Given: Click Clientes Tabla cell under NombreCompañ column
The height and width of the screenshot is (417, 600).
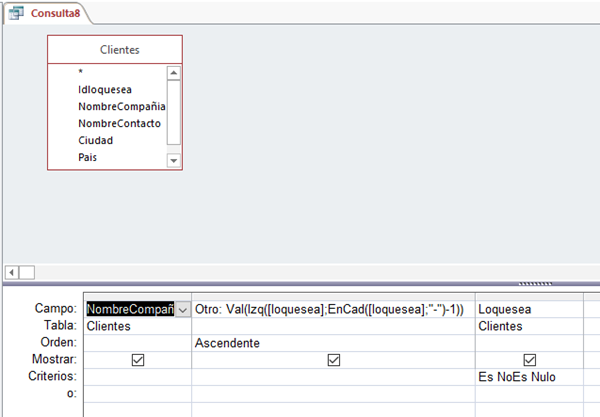Looking at the screenshot, I should [x=138, y=326].
